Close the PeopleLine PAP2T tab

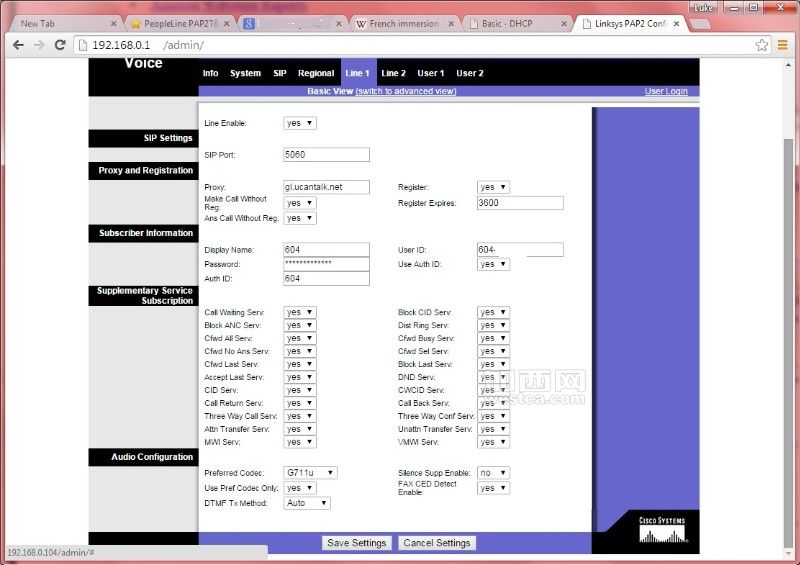click(x=227, y=23)
